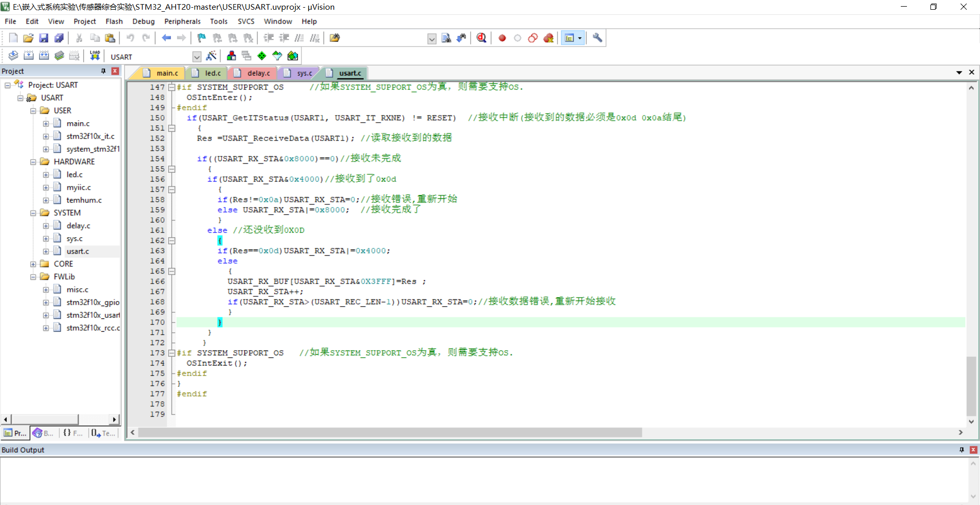Image resolution: width=980 pixels, height=505 pixels.
Task: Open the target selection dropdown USART
Action: coord(197,57)
